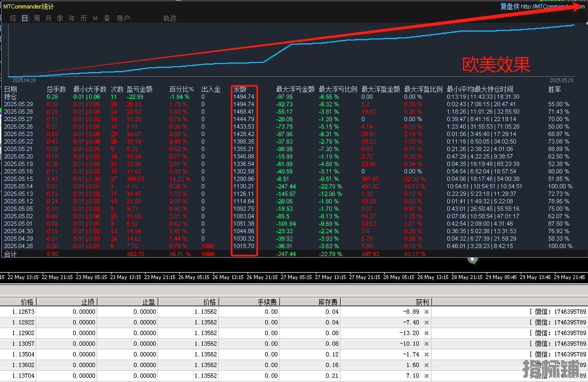Click the 最大浮亏比例 column header

click(338, 89)
